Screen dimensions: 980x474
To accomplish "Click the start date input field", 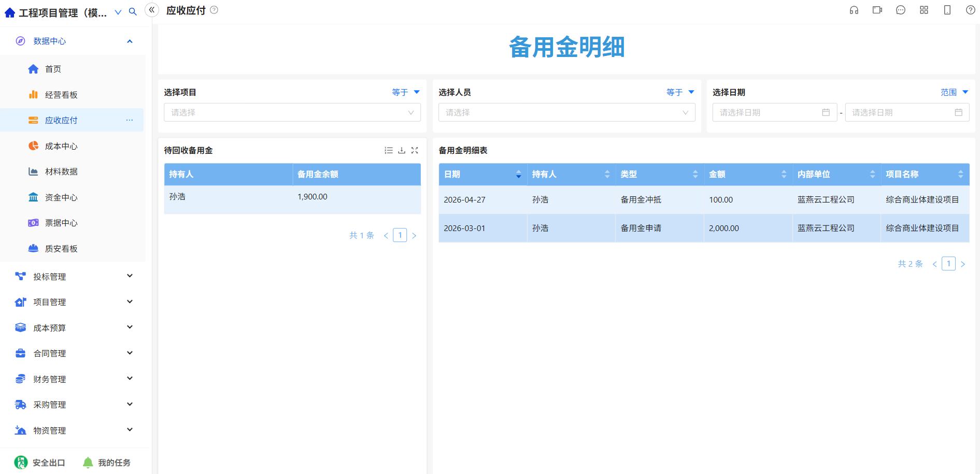I will coord(775,112).
